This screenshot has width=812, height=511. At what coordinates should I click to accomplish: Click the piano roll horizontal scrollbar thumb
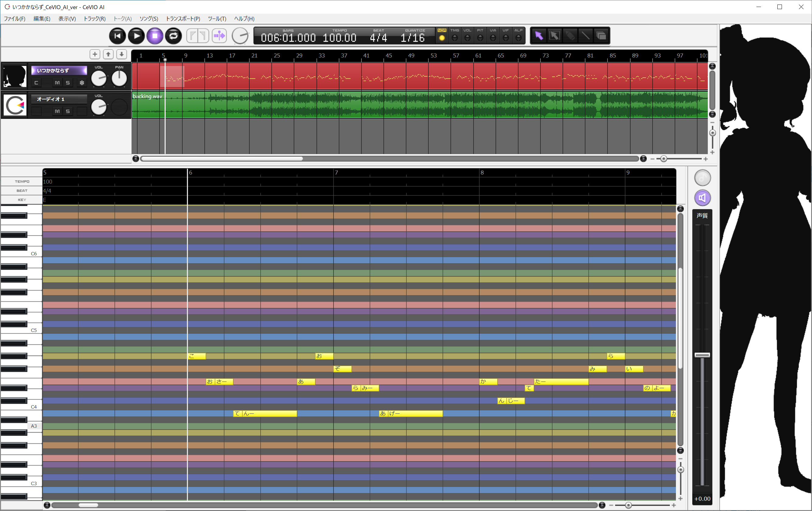click(x=88, y=505)
